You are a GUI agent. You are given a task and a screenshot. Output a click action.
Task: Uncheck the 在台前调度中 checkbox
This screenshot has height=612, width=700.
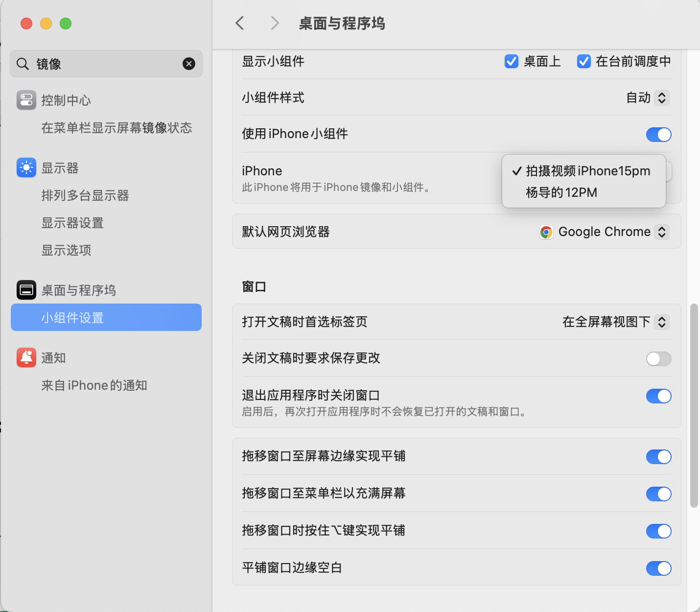tap(584, 61)
